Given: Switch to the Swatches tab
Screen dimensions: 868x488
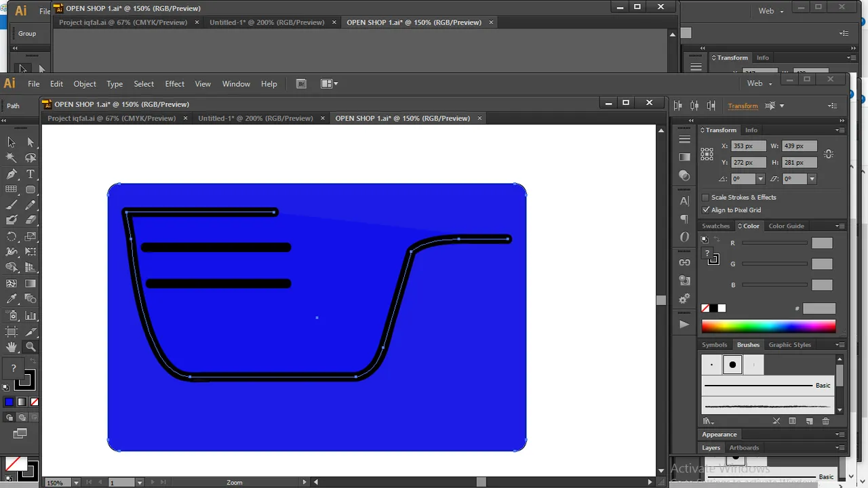Looking at the screenshot, I should (715, 226).
